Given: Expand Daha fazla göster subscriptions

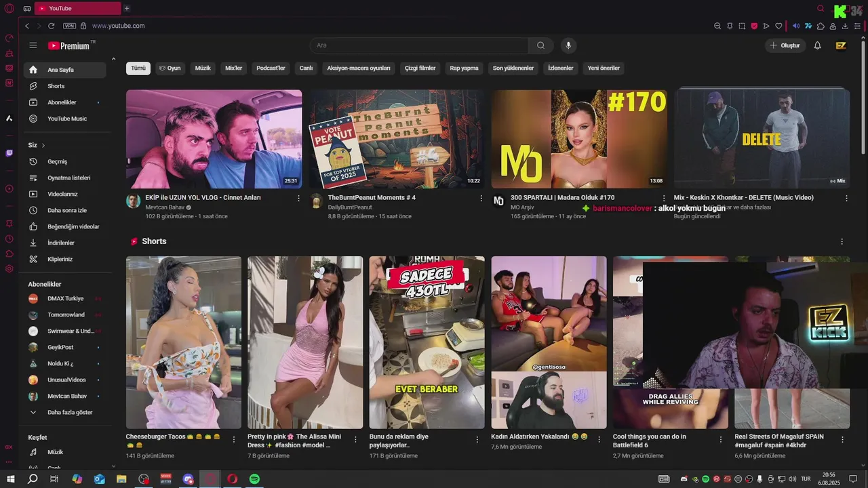Looking at the screenshot, I should click(x=64, y=412).
